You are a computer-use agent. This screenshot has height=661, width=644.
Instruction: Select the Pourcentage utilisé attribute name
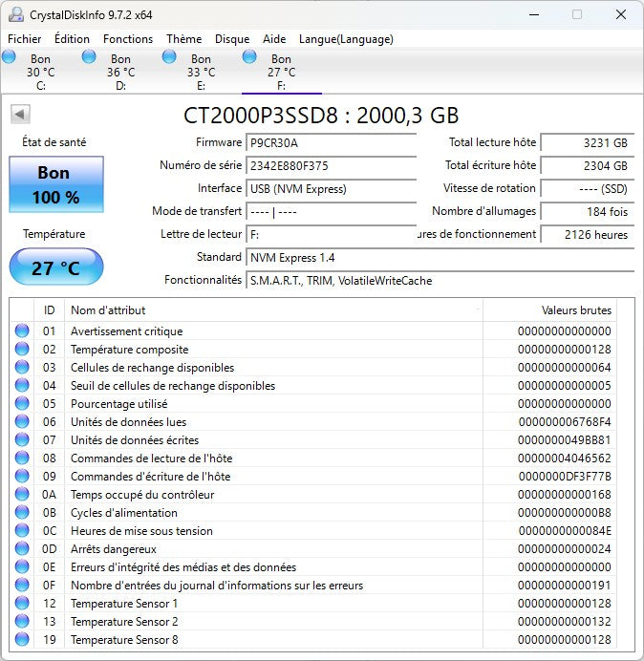pyautogui.click(x=118, y=404)
